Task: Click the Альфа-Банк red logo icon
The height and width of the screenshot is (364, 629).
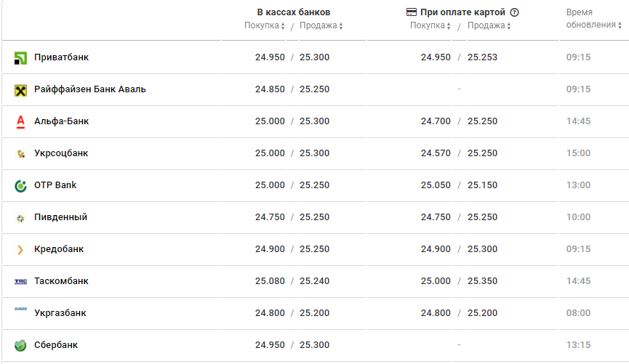Action: coord(20,121)
